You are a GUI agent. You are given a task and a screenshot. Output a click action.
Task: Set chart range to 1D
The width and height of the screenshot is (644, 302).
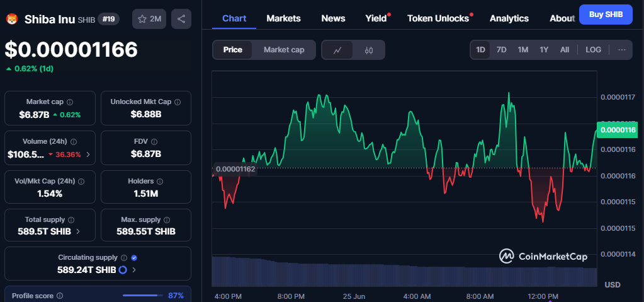(480, 50)
